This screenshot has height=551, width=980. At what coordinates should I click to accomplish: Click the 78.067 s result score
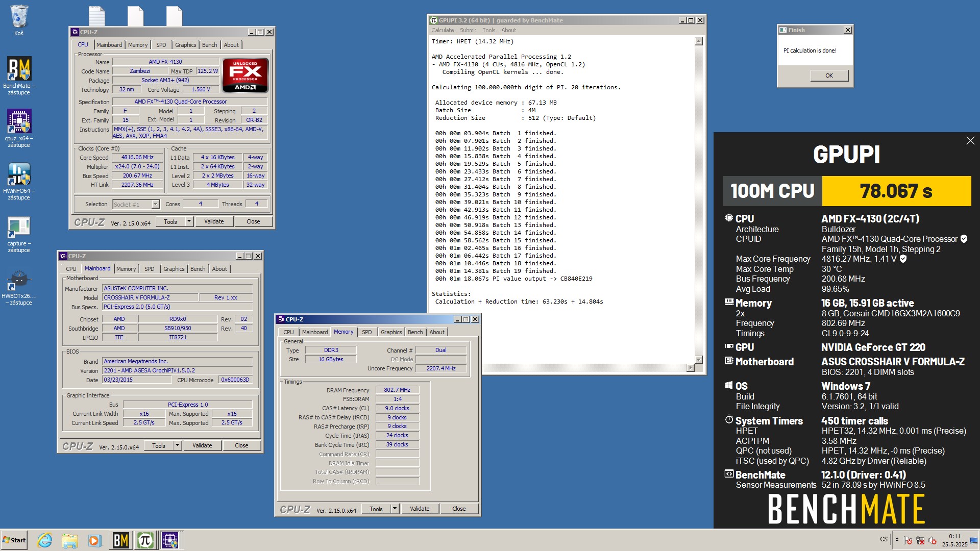point(896,191)
